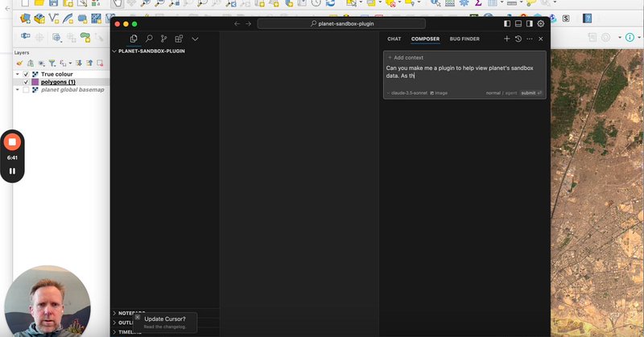Focus the composer prompt text field
The width and height of the screenshot is (644, 337).
coord(464,72)
